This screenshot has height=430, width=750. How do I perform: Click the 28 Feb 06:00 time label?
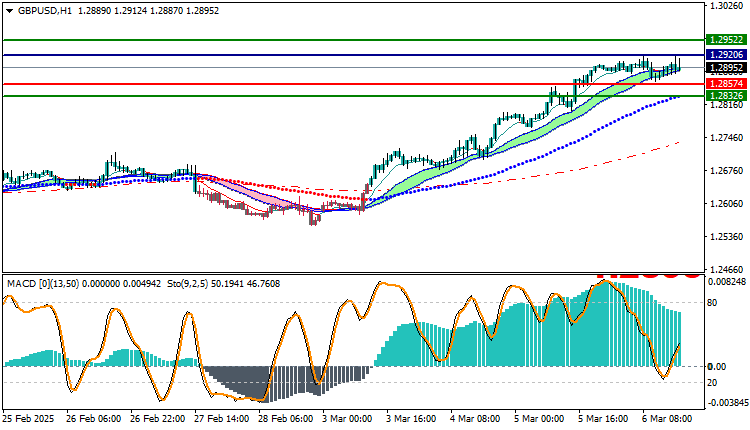tap(286, 419)
